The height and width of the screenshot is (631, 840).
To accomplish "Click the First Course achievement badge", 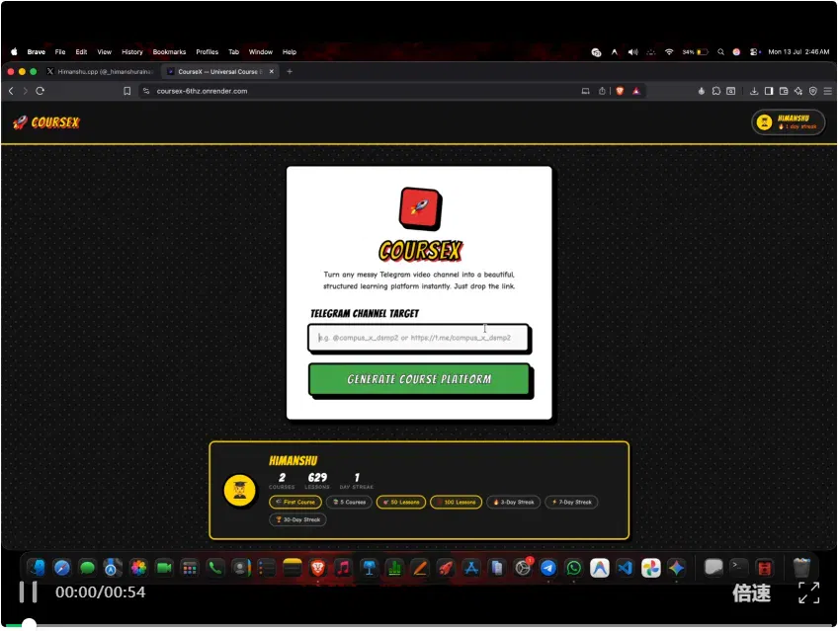I will click(x=295, y=502).
